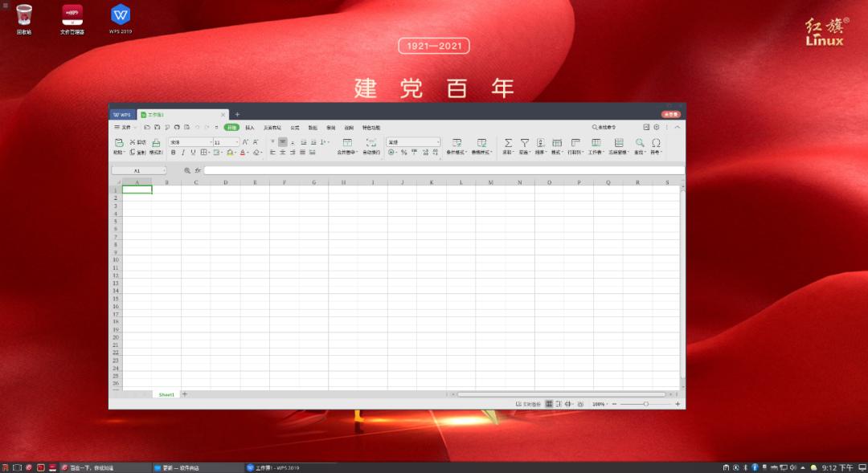
Task: Click the zoom in plus button
Action: [677, 404]
